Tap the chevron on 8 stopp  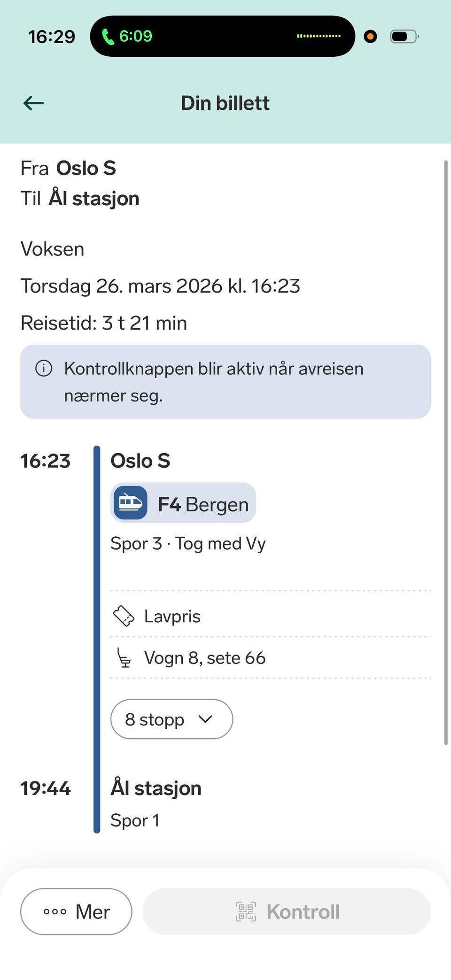pos(206,719)
